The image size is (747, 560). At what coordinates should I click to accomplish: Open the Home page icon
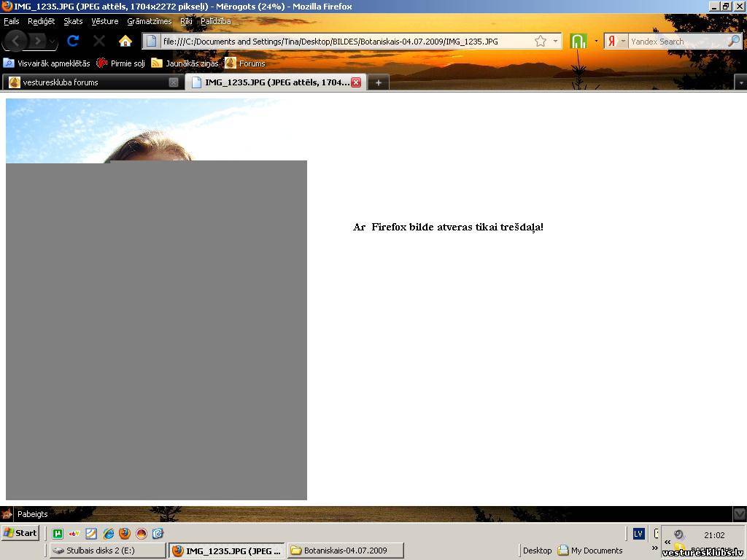pos(125,42)
